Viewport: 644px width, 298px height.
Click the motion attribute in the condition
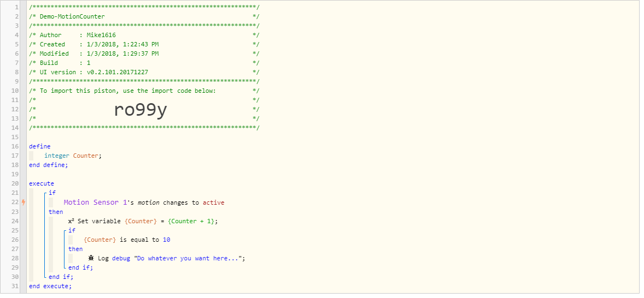tap(148, 202)
